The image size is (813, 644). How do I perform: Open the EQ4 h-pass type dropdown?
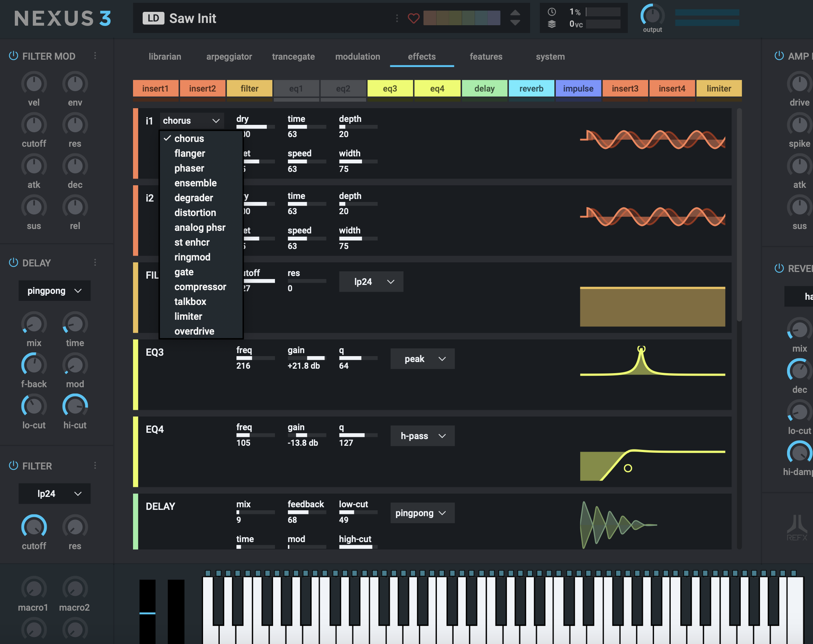(422, 436)
